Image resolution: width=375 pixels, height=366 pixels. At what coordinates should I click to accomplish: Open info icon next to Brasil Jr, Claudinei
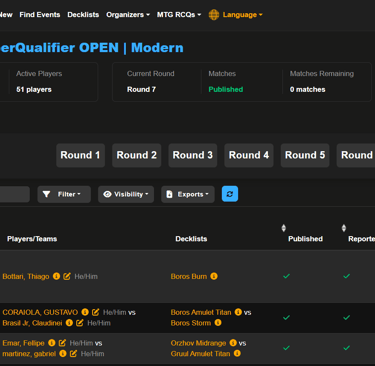tap(69, 323)
